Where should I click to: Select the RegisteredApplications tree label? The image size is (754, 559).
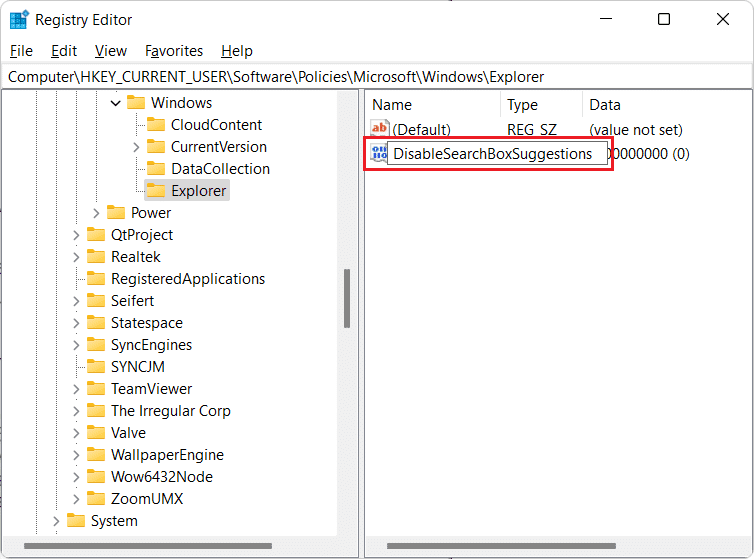click(188, 279)
